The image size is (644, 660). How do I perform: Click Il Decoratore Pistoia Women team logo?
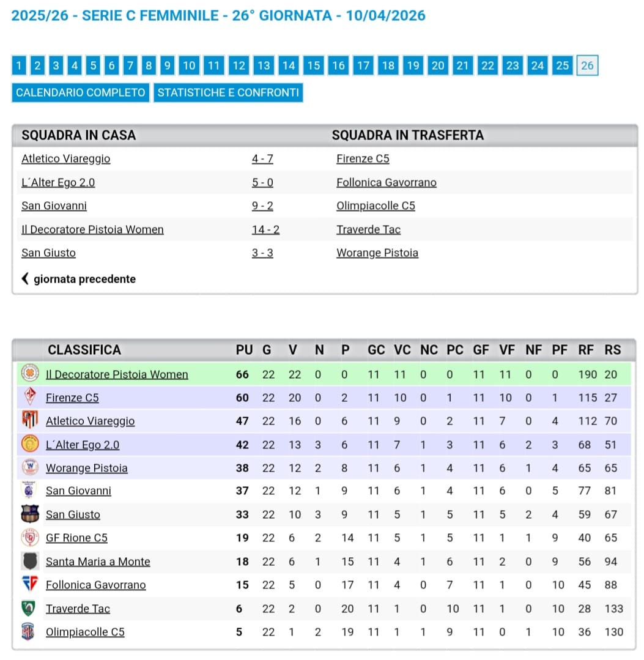[29, 373]
